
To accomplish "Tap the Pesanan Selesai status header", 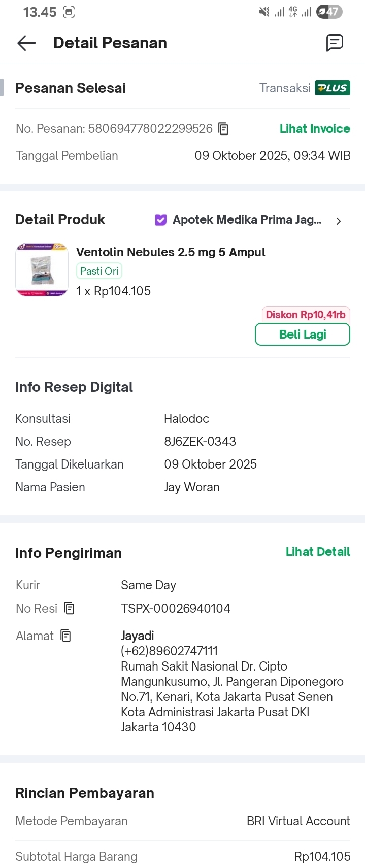I will tap(71, 88).
